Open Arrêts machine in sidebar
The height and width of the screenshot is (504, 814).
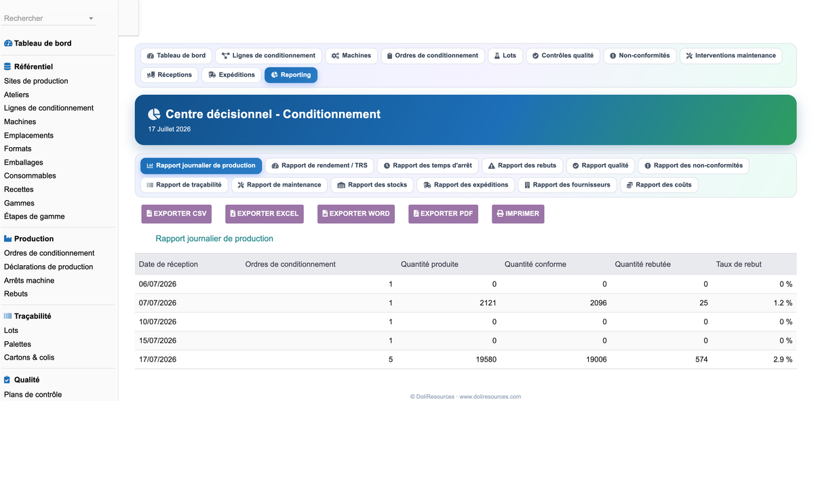pyautogui.click(x=29, y=280)
